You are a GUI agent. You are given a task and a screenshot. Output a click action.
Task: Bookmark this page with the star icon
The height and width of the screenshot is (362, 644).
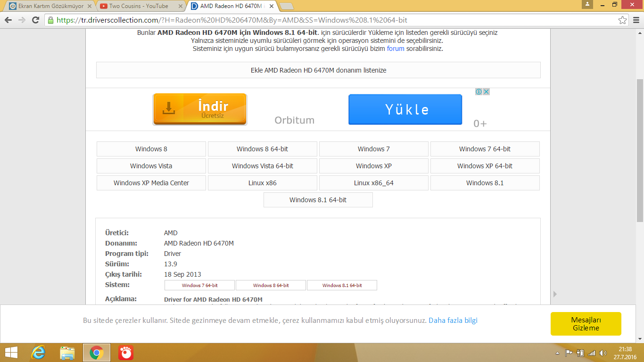[x=622, y=20]
